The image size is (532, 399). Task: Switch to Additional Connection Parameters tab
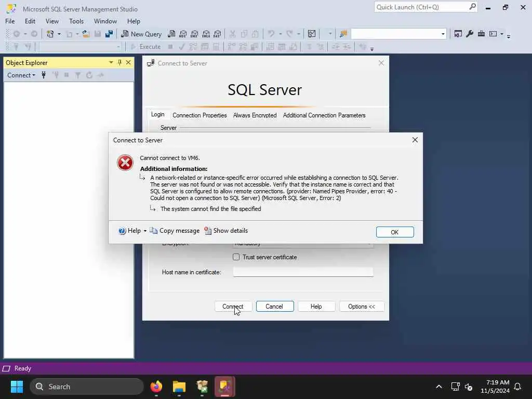(324, 115)
